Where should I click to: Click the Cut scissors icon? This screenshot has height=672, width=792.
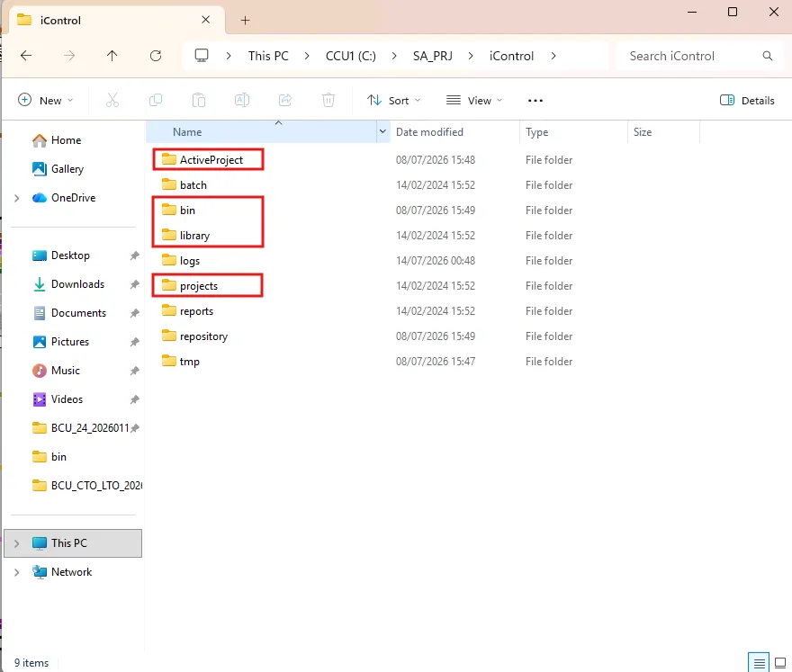(112, 100)
